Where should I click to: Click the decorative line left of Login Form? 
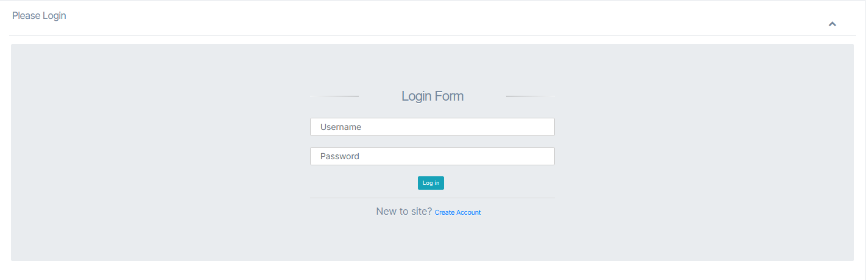pos(334,96)
